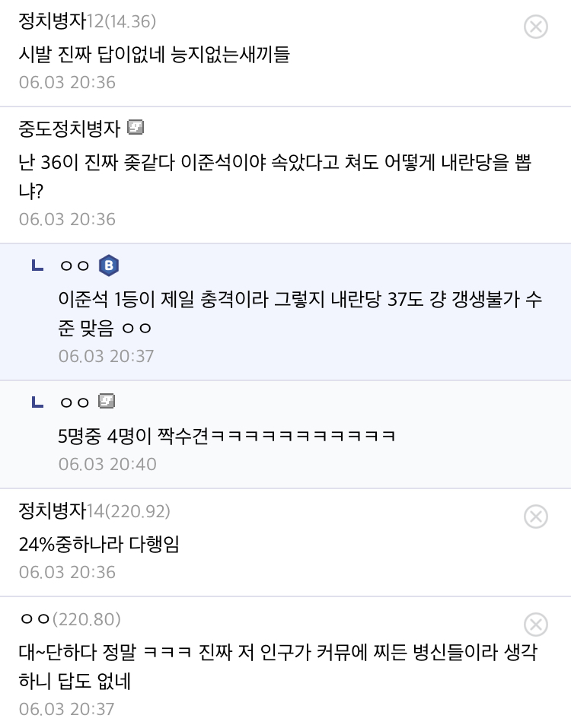Click the reply arrow on the 20:40 reply
The height and width of the screenshot is (728, 571).
coord(37,402)
